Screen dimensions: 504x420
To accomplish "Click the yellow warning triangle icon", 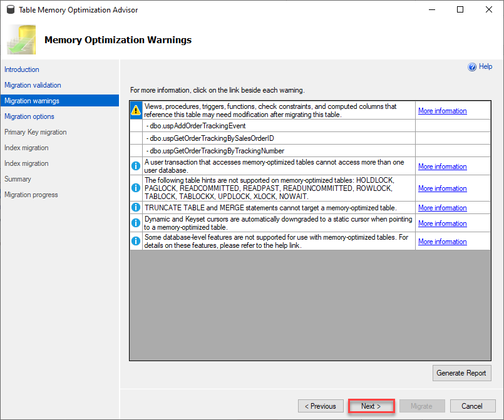I will [136, 110].
